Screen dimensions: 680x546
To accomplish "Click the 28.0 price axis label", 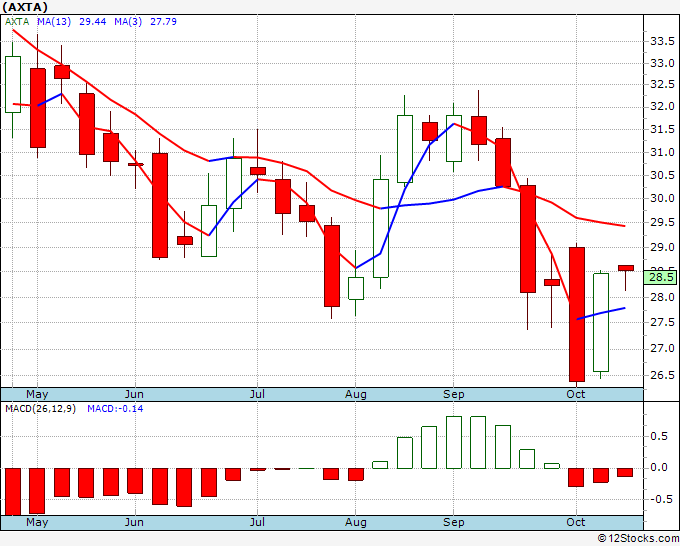I will [662, 298].
